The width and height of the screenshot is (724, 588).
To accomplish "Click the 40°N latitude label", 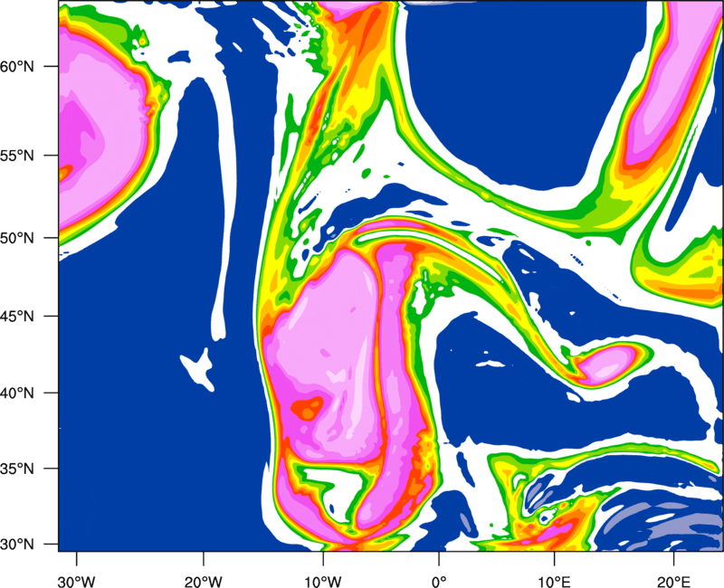I will point(17,394).
